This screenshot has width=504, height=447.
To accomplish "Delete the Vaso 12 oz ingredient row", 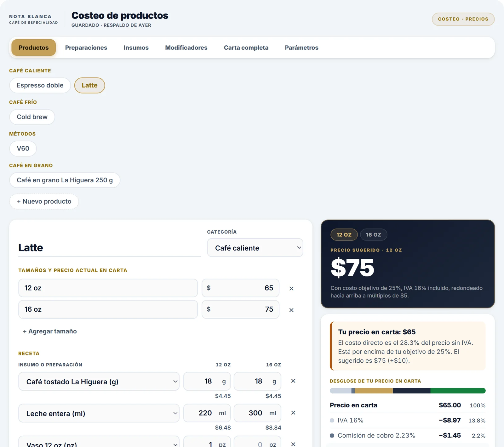I will 293,444.
